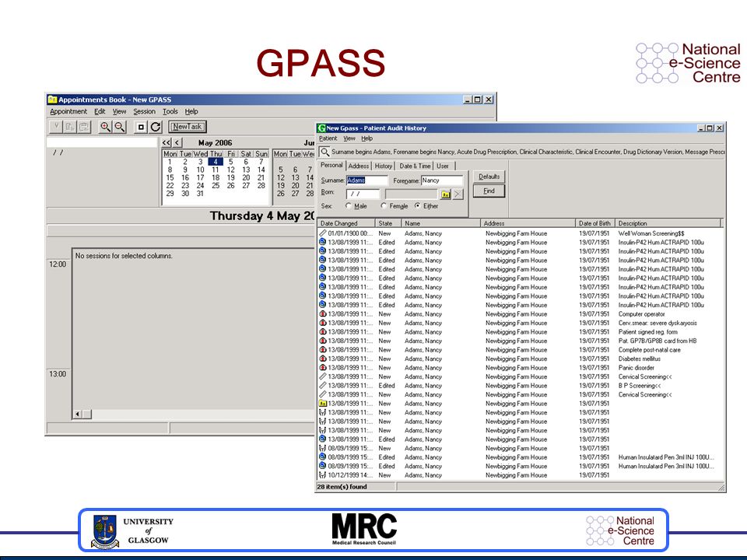Click green G icon in Patient Audit History title
Image resolution: width=747 pixels, height=560 pixels.
pyautogui.click(x=321, y=128)
